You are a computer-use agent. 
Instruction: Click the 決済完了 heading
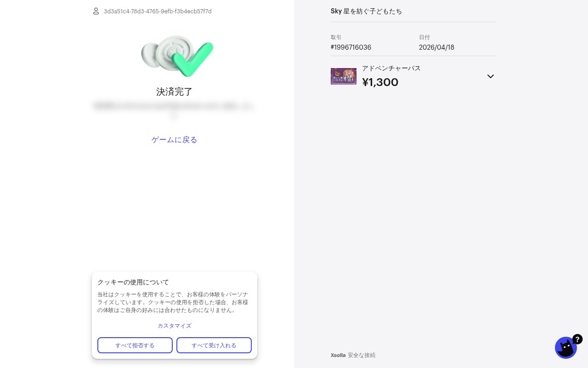click(x=174, y=92)
